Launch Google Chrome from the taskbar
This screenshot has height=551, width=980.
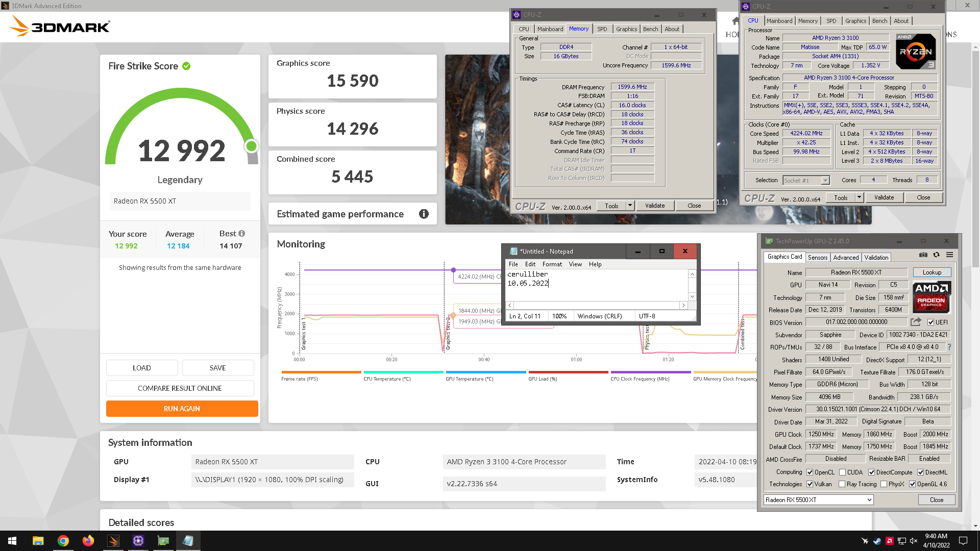[x=63, y=541]
